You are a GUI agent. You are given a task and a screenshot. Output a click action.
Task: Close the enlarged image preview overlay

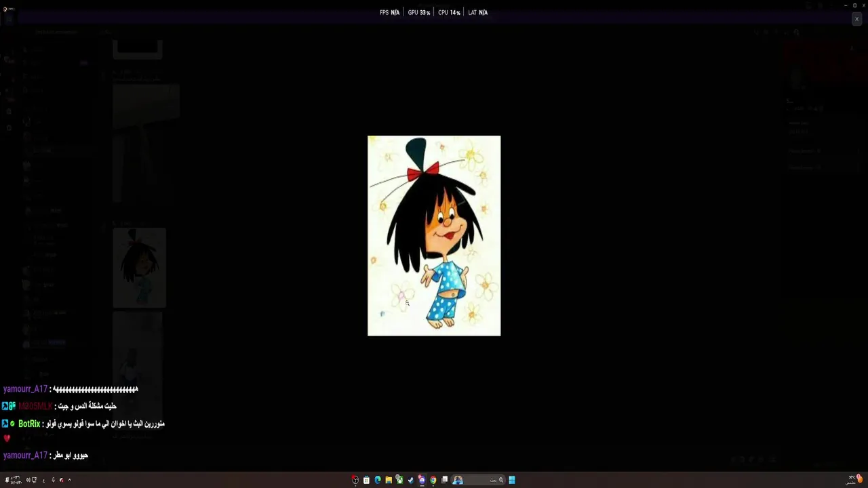pyautogui.click(x=856, y=19)
